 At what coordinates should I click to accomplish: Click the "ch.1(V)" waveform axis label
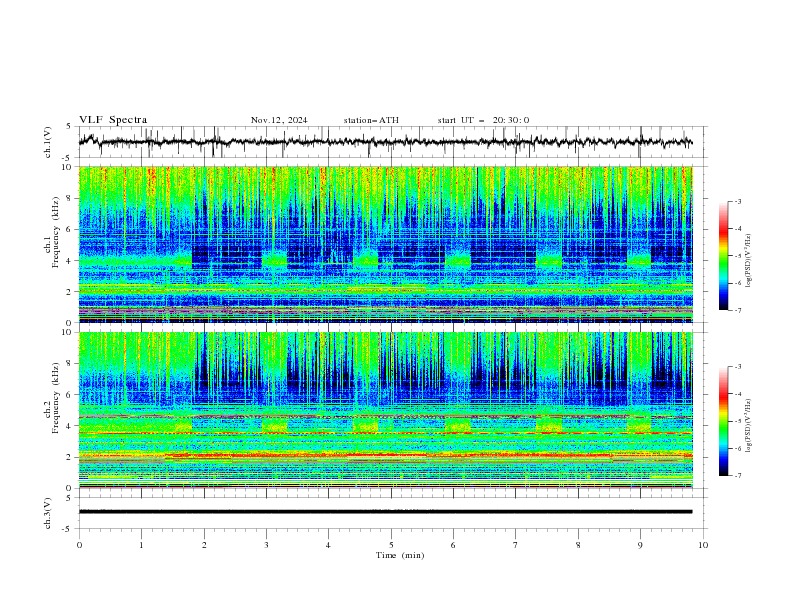coord(48,142)
